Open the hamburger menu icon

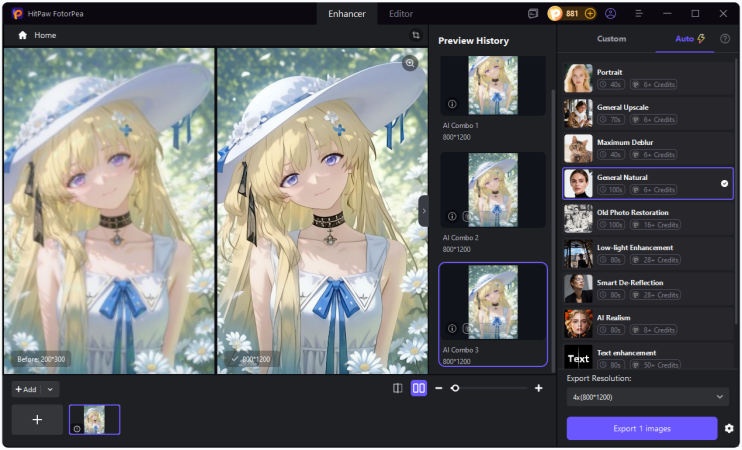(638, 14)
